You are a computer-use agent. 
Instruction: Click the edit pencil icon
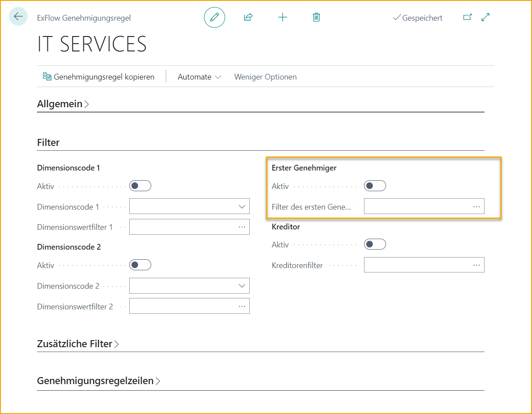pyautogui.click(x=214, y=18)
